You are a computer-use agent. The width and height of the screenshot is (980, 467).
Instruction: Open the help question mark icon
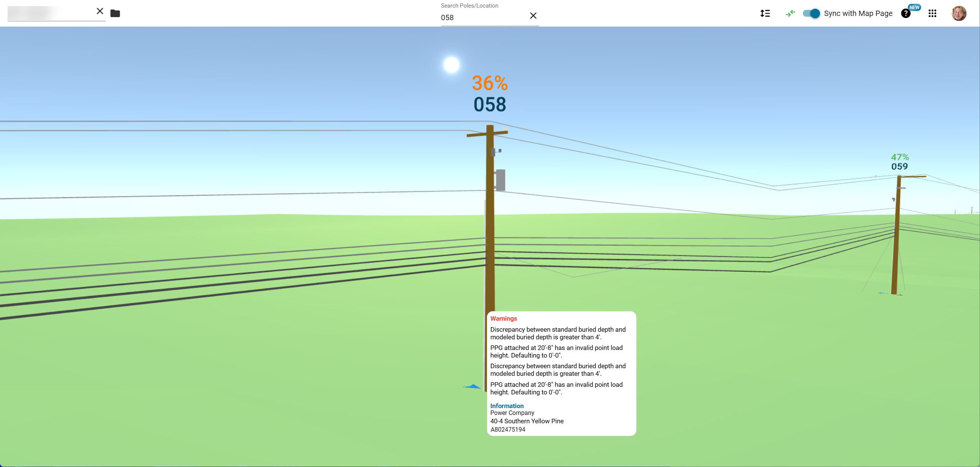[905, 14]
